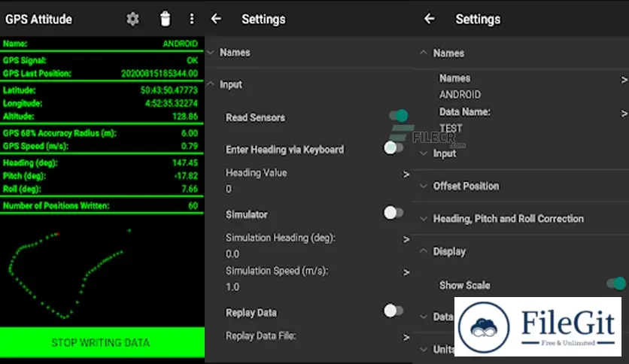Select Replay Data File setting label
The width and height of the screenshot is (629, 364).
point(261,336)
